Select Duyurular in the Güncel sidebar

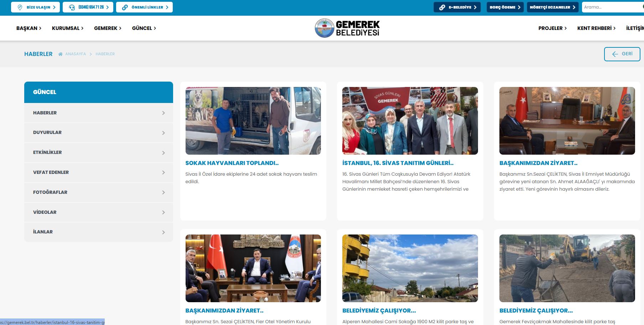click(x=47, y=133)
